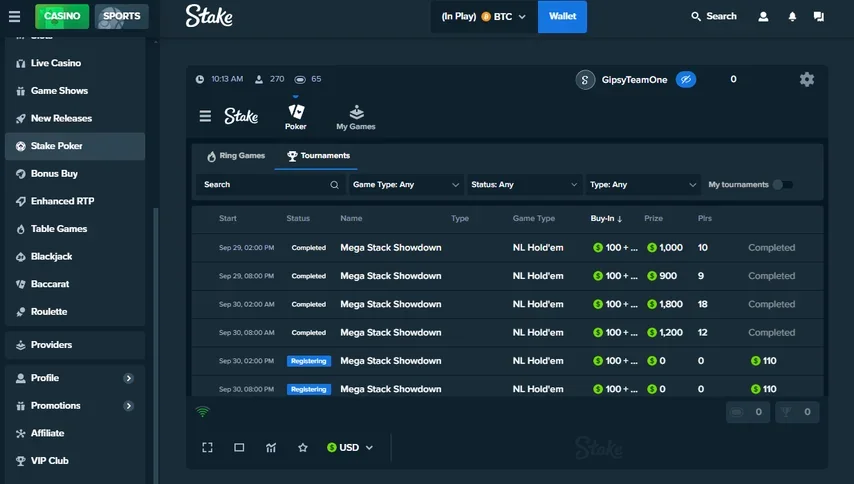854x484 pixels.
Task: Open Sep 30, 02:00 AM Mega Stack Showdown
Action: coord(507,304)
